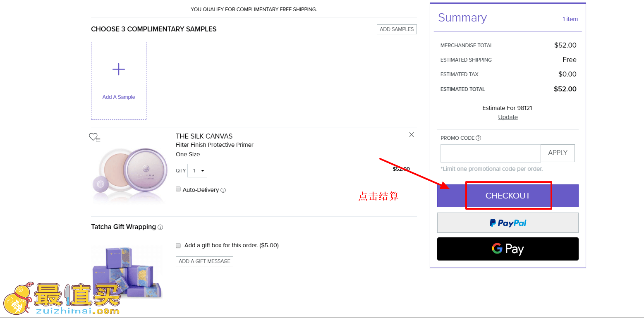The height and width of the screenshot is (318, 644).
Task: Click 'Add a gift box for this order' label
Action: click(232, 245)
